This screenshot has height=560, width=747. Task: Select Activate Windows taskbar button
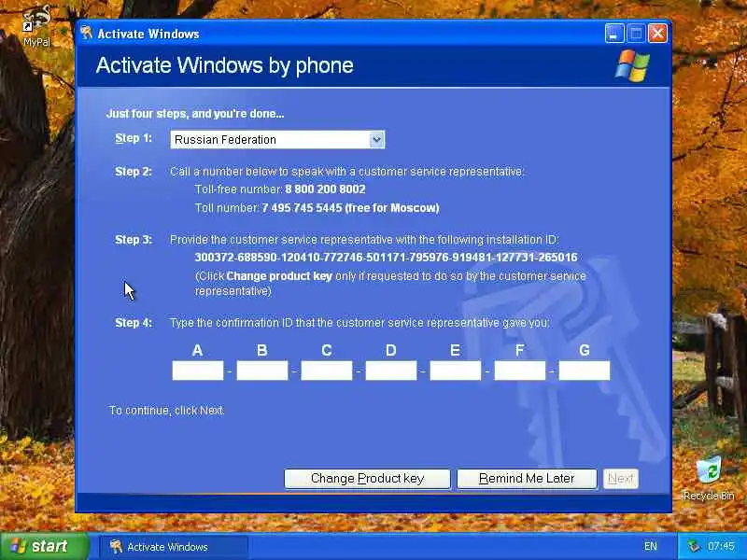click(174, 547)
